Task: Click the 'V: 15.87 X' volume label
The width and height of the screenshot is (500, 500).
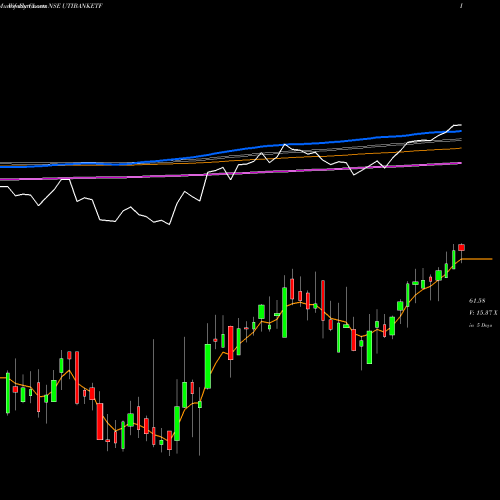Action: point(483,313)
